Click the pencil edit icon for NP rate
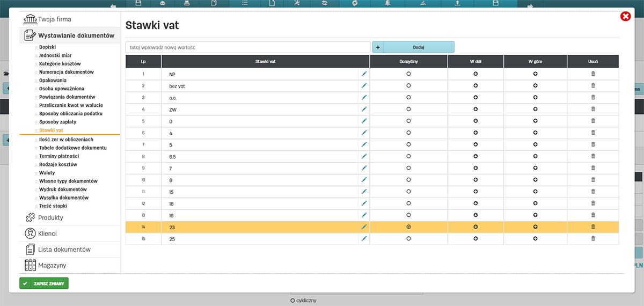This screenshot has height=306, width=644. [x=364, y=74]
